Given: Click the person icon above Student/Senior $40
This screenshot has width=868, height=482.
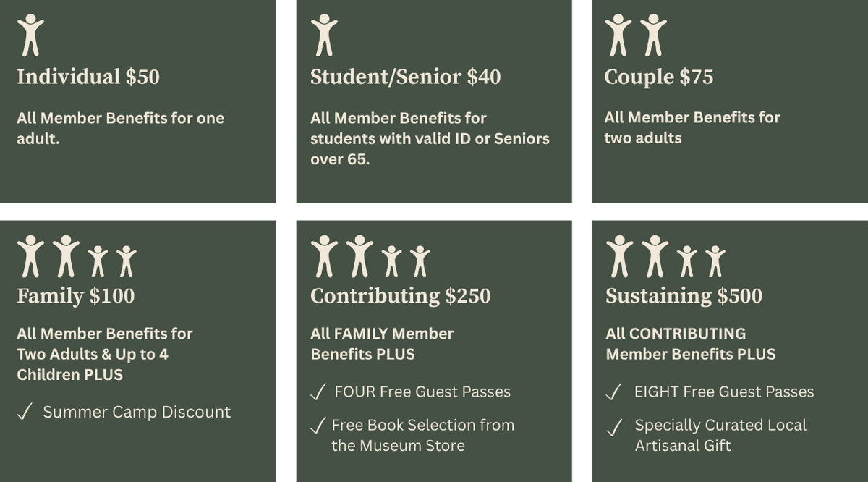Looking at the screenshot, I should (x=324, y=35).
